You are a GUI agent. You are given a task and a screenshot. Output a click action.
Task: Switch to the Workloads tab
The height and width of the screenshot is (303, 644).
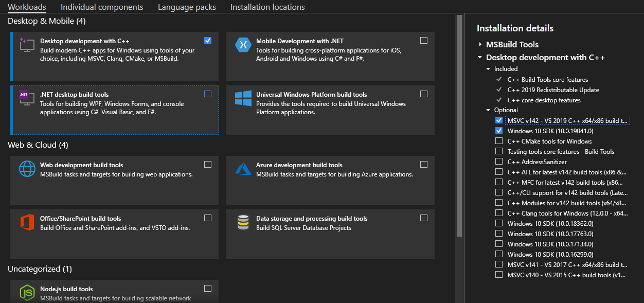[x=27, y=7]
